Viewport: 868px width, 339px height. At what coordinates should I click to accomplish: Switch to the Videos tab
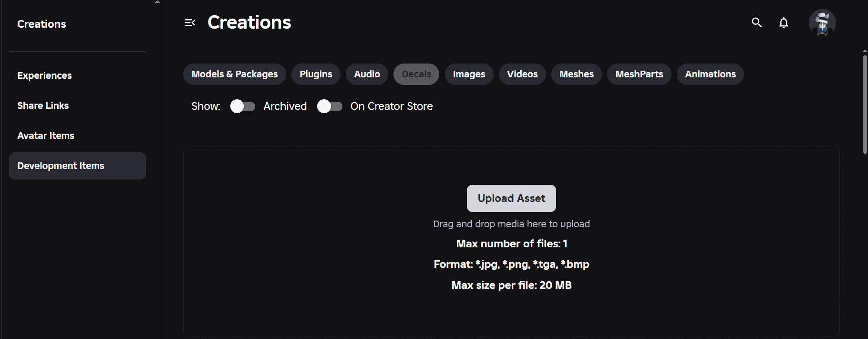pyautogui.click(x=522, y=74)
